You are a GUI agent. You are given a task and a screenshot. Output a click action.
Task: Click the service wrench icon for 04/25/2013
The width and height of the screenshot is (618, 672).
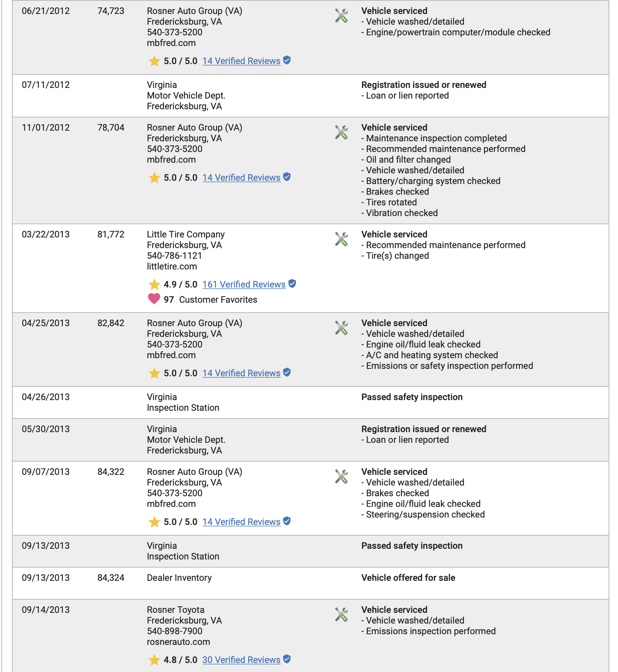pyautogui.click(x=341, y=328)
